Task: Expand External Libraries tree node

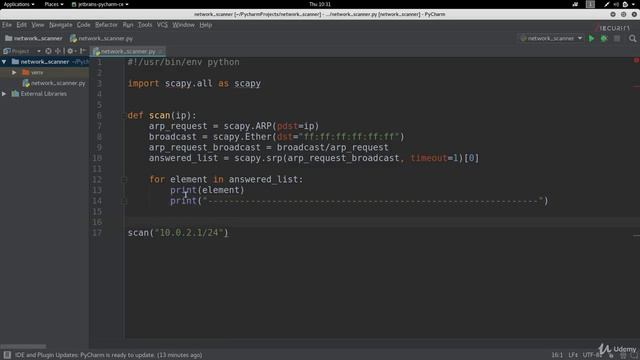Action: click(4, 93)
